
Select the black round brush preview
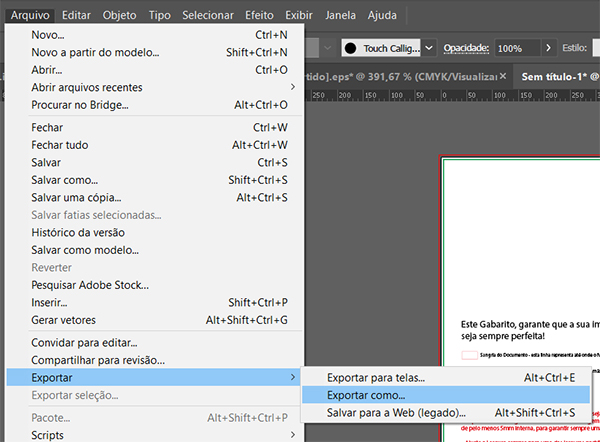click(x=351, y=48)
